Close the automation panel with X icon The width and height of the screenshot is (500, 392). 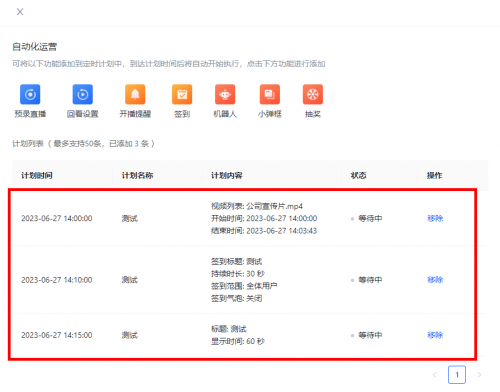(x=20, y=12)
